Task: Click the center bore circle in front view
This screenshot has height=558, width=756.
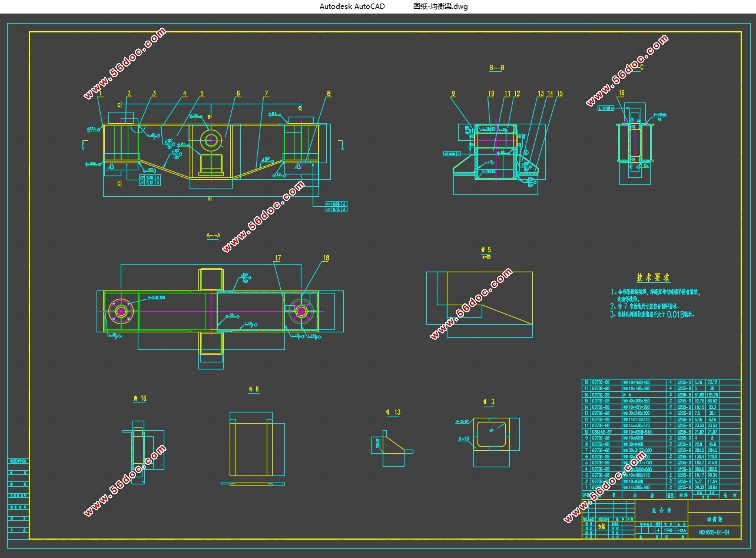Action: 210,140
